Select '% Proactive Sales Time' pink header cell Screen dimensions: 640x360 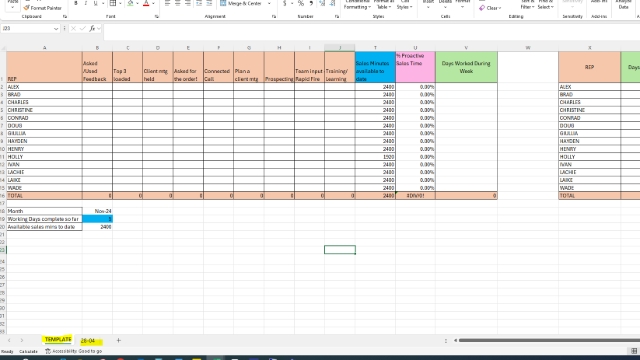tap(415, 67)
